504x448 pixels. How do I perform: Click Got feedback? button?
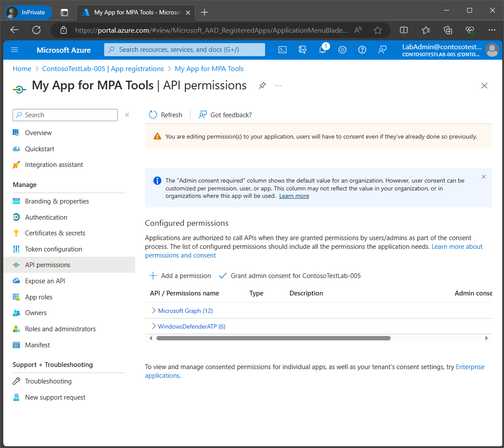tap(225, 115)
